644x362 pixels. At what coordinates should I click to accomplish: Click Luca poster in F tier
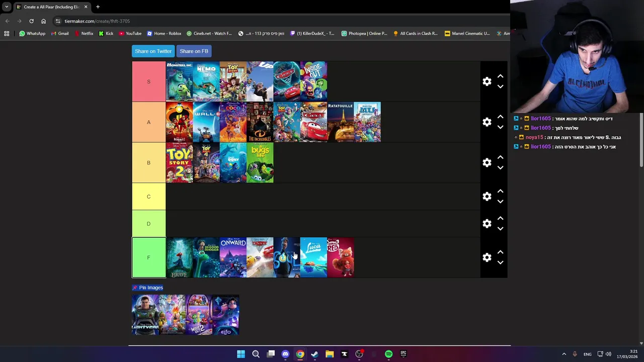313,257
